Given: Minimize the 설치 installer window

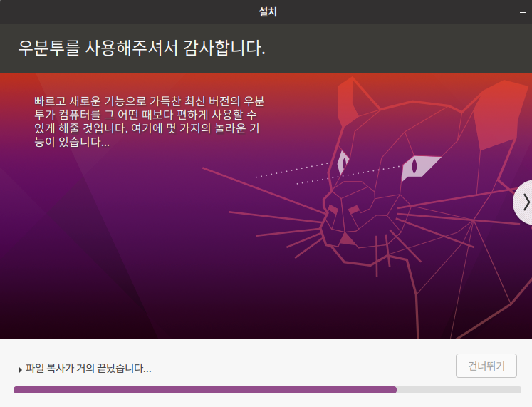Looking at the screenshot, I should pyautogui.click(x=523, y=13).
